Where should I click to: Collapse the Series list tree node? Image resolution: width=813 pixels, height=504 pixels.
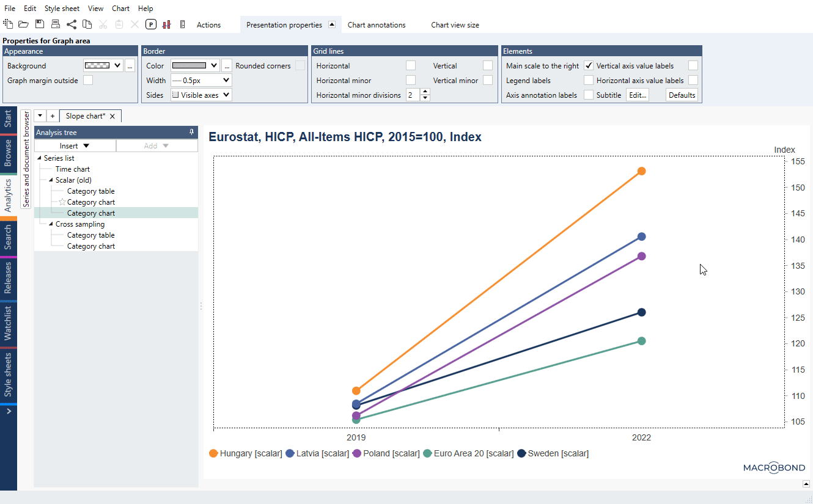coord(40,158)
